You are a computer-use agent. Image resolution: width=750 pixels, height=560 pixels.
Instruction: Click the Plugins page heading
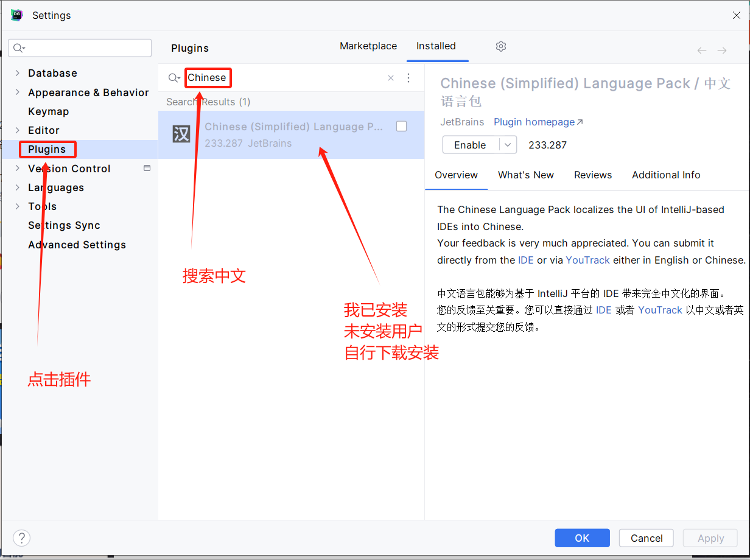tap(190, 48)
